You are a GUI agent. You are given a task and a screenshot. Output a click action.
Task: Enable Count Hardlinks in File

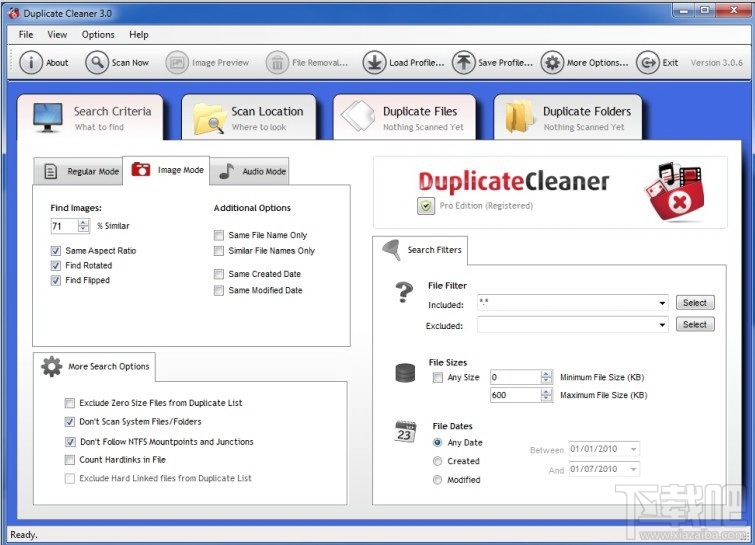(70, 460)
